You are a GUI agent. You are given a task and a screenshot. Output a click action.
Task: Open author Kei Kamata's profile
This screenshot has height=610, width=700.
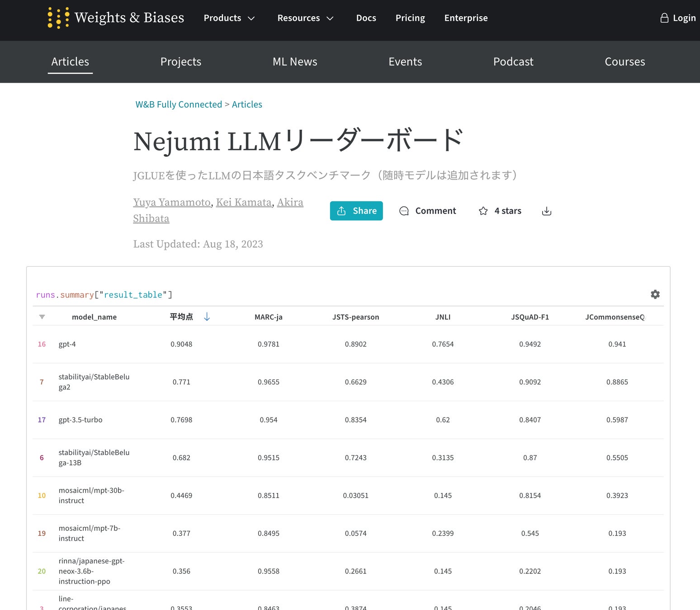pyautogui.click(x=244, y=202)
